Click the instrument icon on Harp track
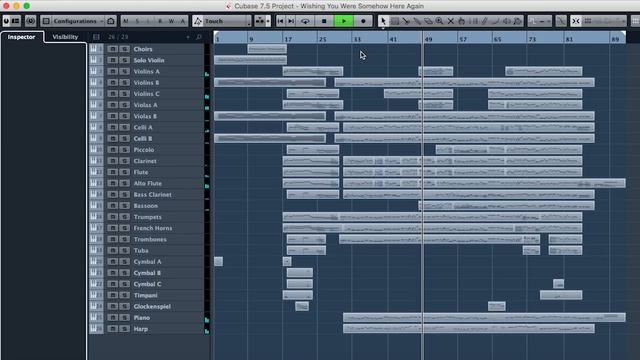 pos(94,329)
